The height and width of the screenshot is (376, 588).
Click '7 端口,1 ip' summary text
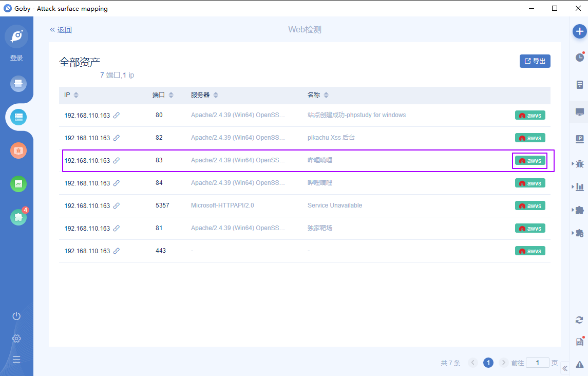117,75
